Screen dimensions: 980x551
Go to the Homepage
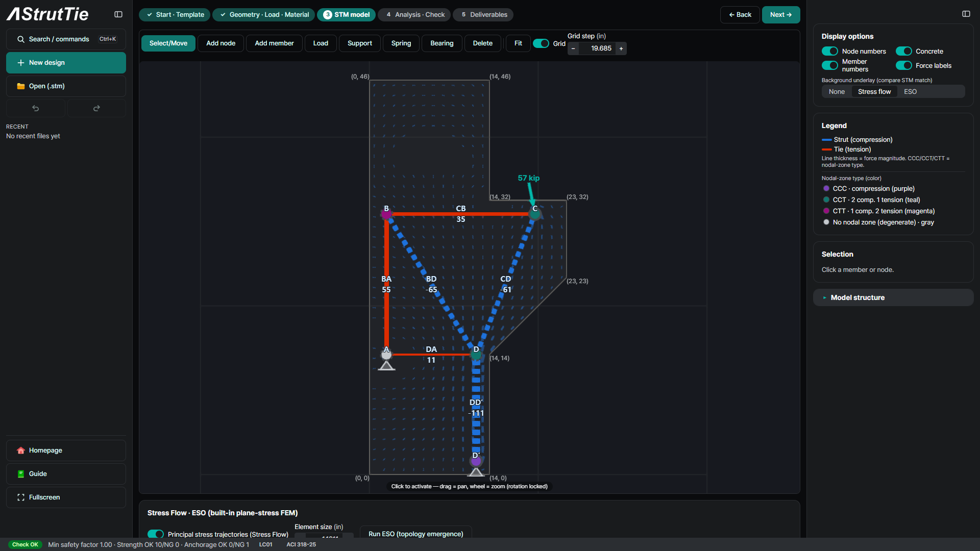pos(66,450)
